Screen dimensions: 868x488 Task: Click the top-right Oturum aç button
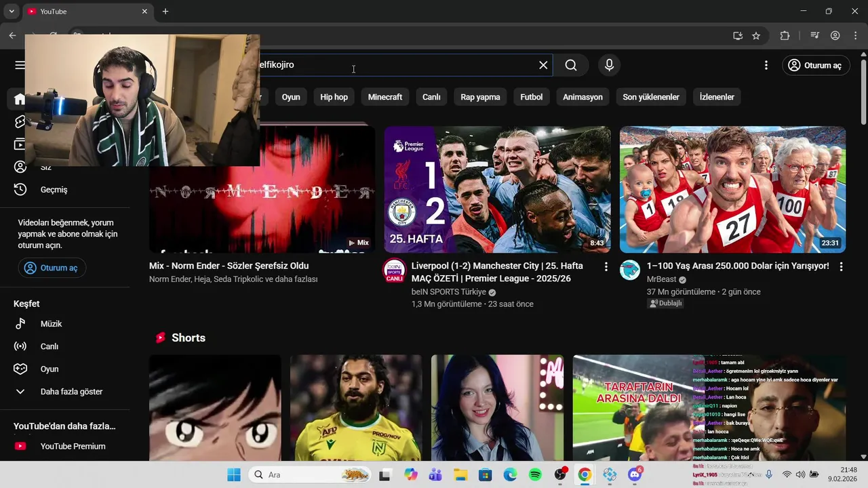pyautogui.click(x=816, y=65)
